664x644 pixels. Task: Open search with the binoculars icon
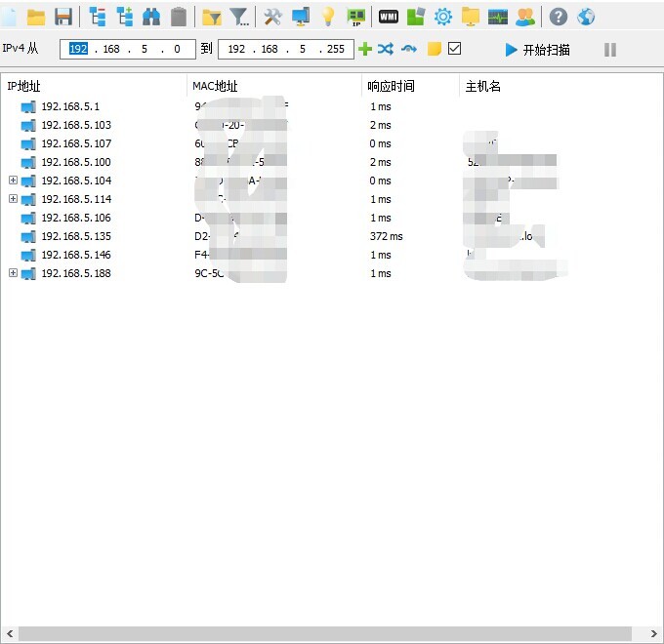[151, 17]
